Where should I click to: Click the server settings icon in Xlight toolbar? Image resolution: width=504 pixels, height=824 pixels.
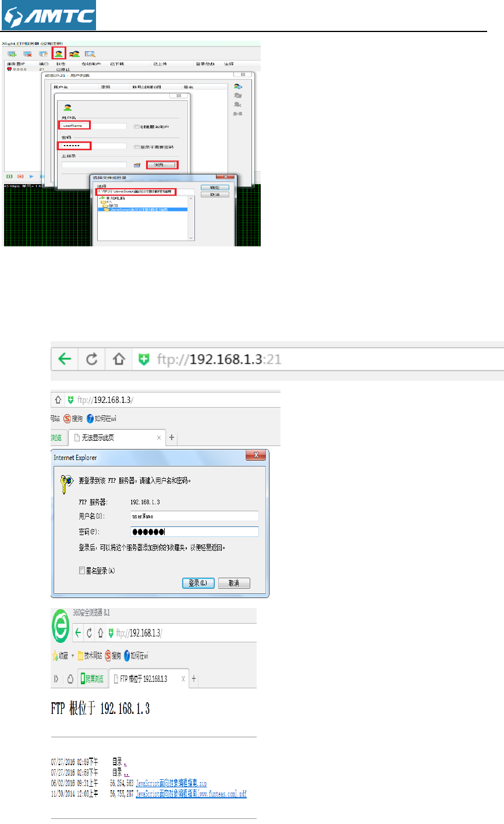point(42,54)
